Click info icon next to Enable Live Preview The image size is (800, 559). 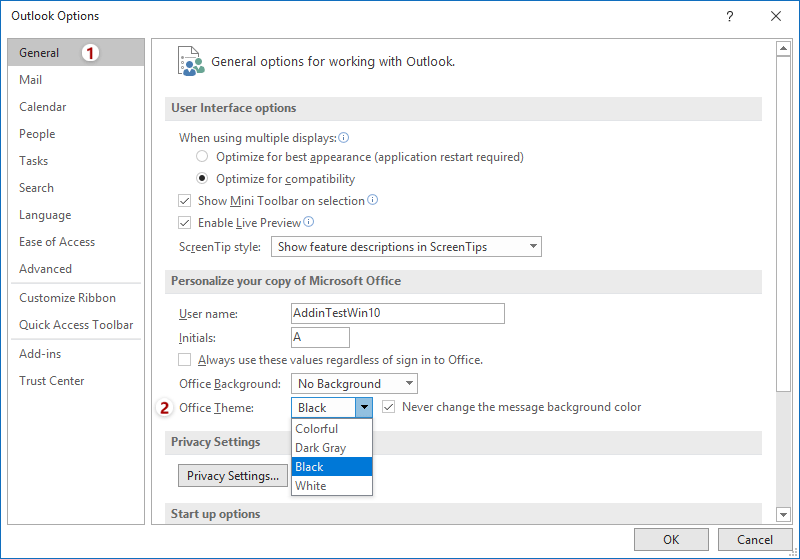pyautogui.click(x=309, y=222)
